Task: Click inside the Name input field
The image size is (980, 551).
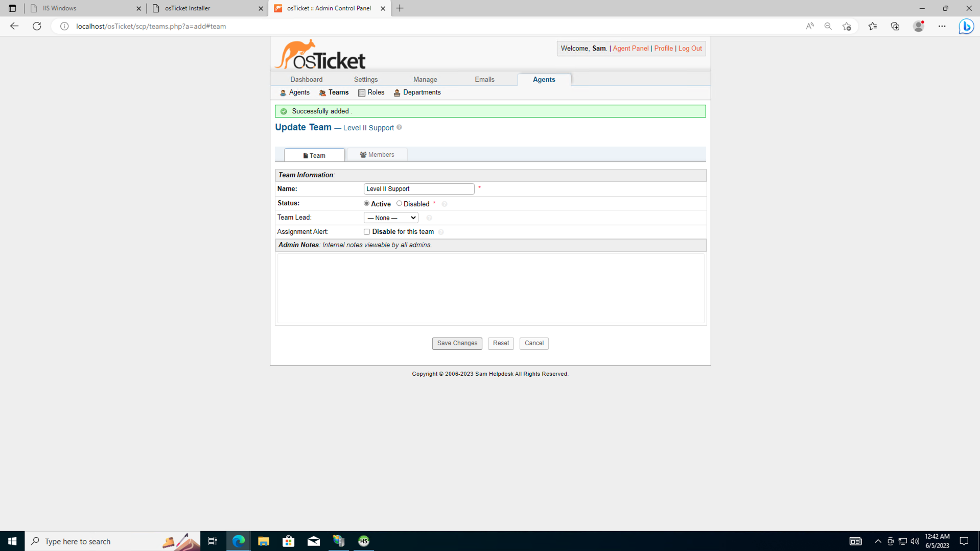Action: [418, 188]
